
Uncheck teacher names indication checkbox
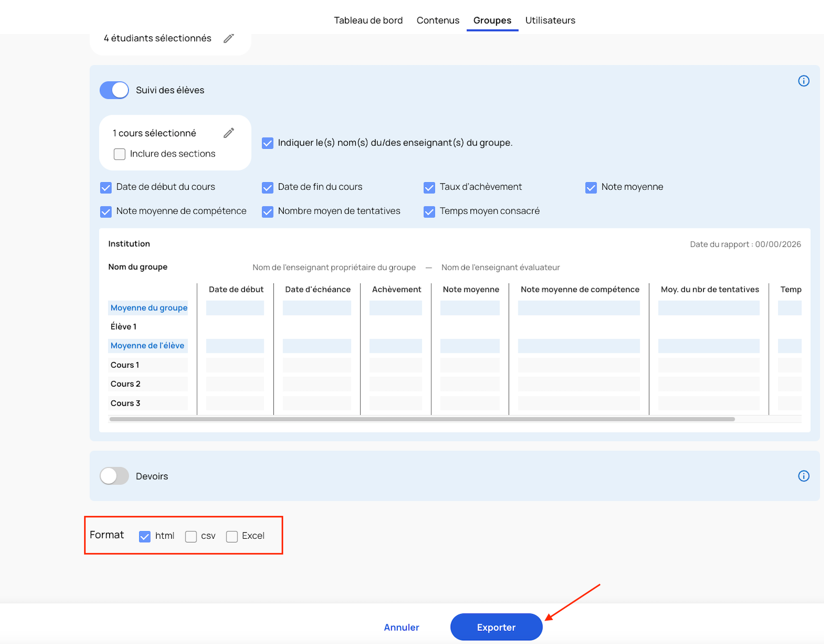pyautogui.click(x=267, y=143)
